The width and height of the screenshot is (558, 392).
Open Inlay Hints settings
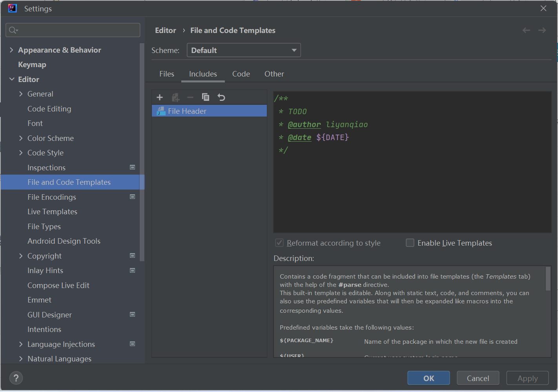pos(45,270)
